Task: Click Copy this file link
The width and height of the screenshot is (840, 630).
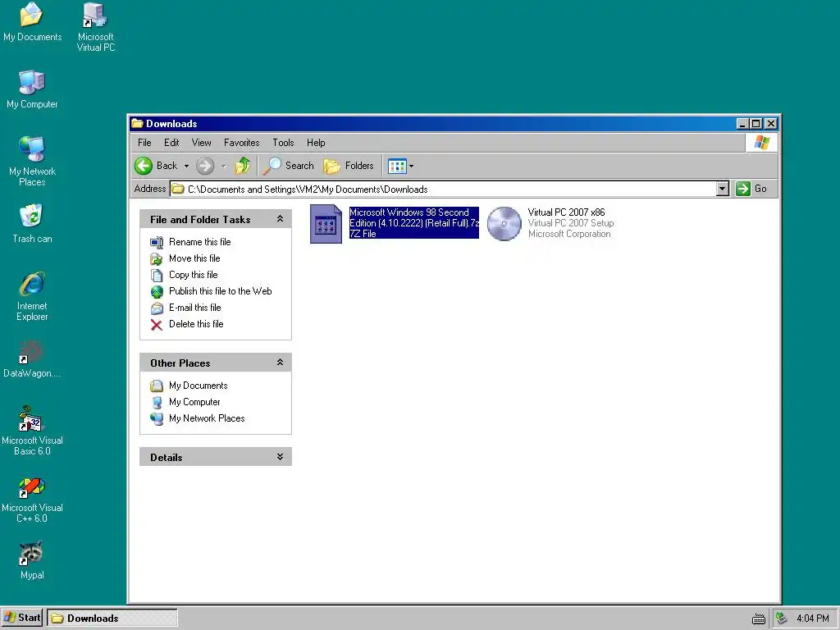Action: click(x=194, y=275)
